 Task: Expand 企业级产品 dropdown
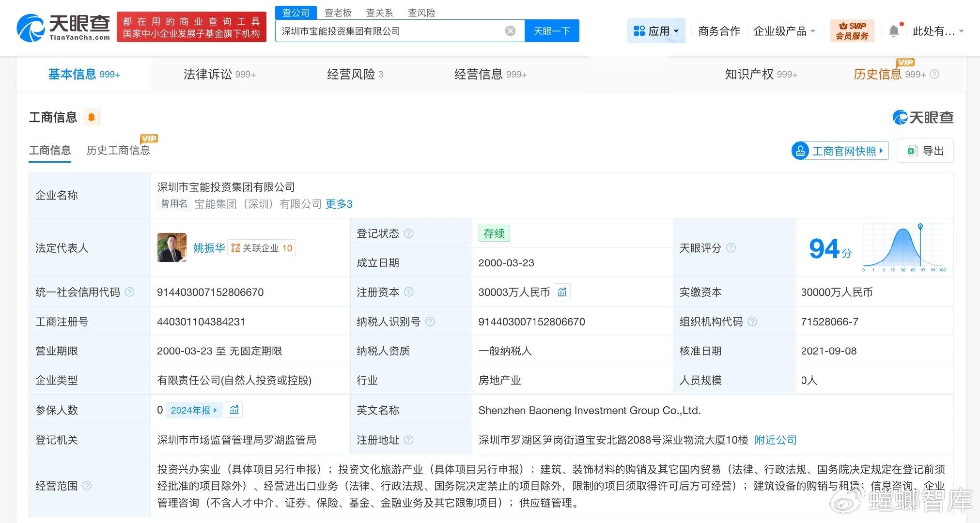(784, 31)
